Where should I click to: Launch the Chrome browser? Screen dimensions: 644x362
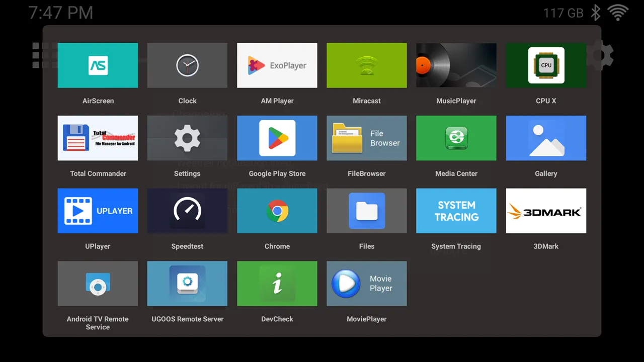click(277, 211)
